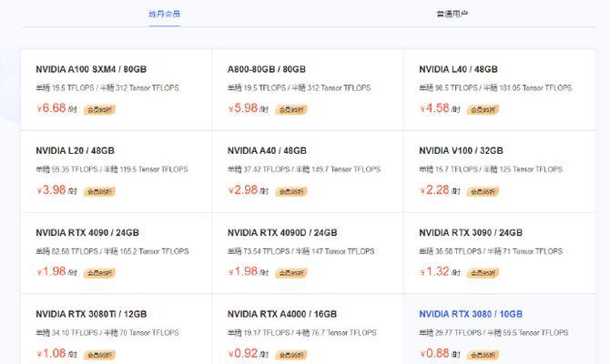Select the NVIDIA L20 / 48GB card title

click(75, 150)
